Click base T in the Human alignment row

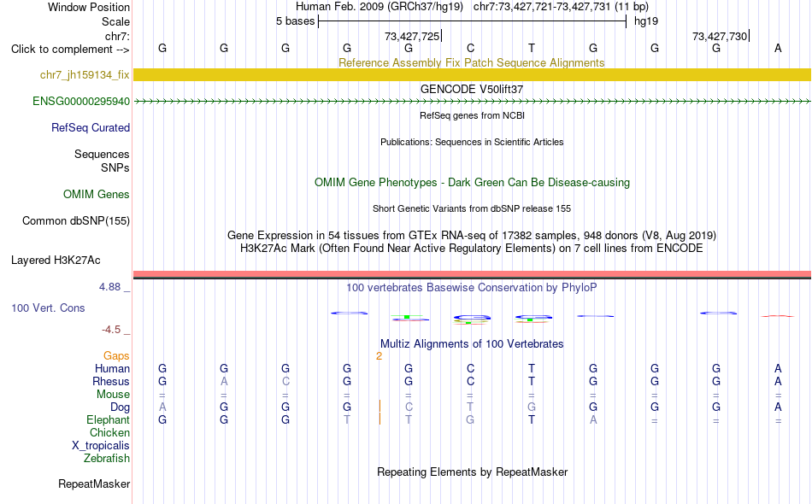coord(532,368)
